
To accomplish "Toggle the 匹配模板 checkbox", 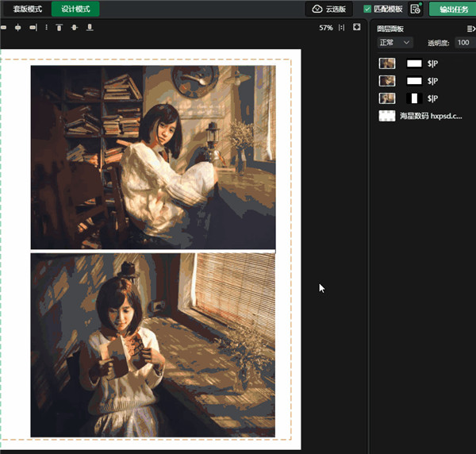I will click(367, 9).
